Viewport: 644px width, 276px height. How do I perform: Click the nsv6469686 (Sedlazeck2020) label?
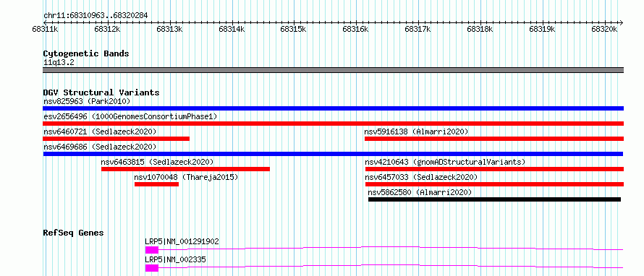point(100,147)
